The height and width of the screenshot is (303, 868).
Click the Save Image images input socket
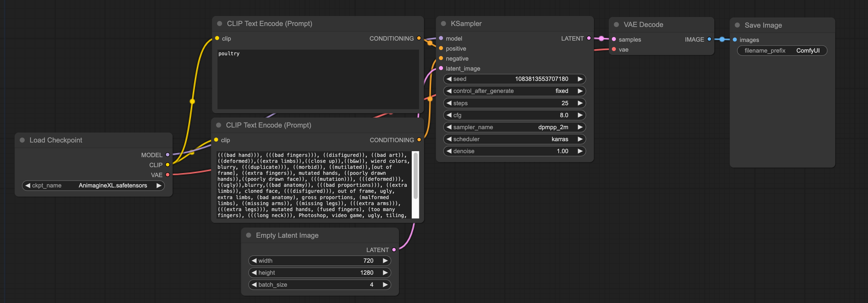(x=735, y=40)
